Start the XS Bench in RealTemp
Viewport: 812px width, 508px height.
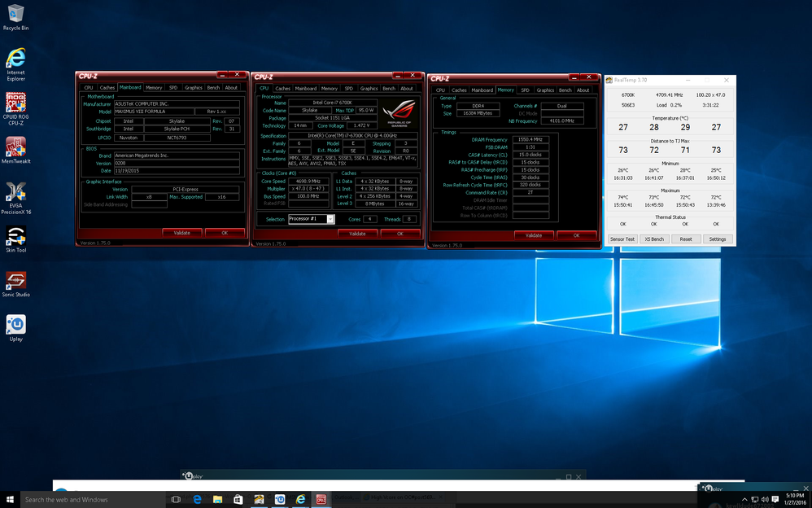tap(655, 239)
